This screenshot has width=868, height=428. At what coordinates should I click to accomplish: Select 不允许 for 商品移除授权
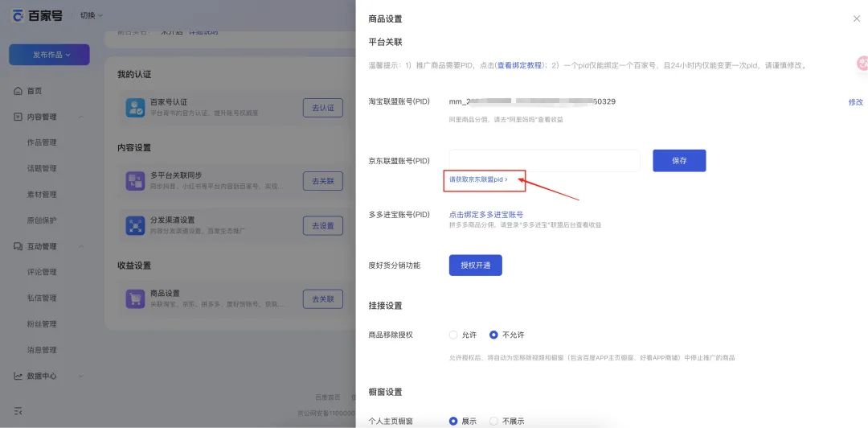(493, 335)
